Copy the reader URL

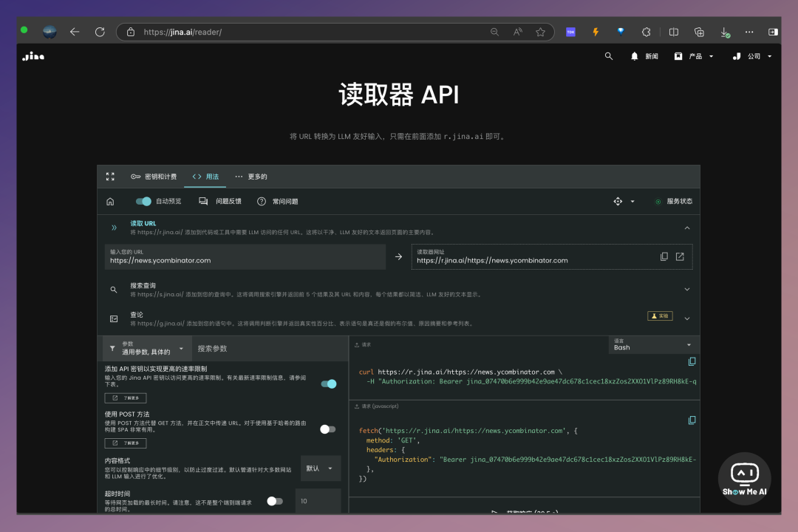point(664,256)
